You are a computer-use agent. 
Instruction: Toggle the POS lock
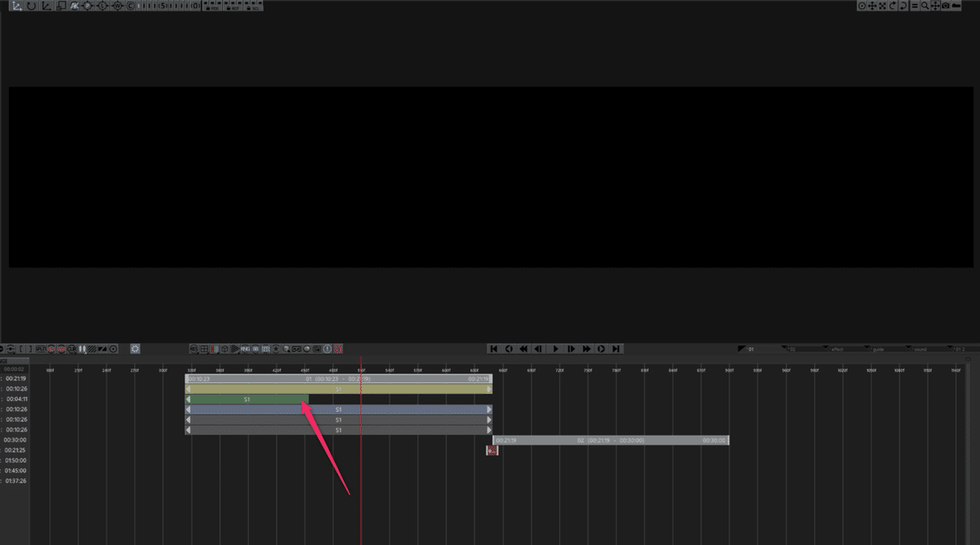coord(211,7)
